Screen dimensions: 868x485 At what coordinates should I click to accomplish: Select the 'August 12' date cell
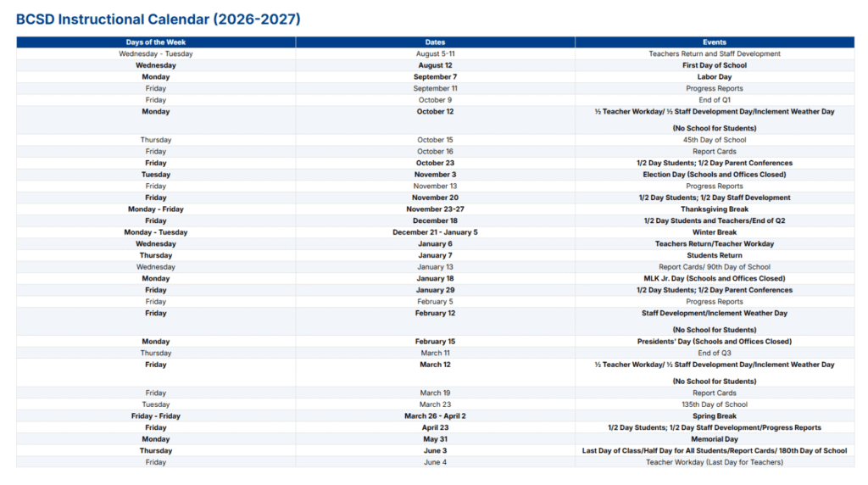pos(435,65)
